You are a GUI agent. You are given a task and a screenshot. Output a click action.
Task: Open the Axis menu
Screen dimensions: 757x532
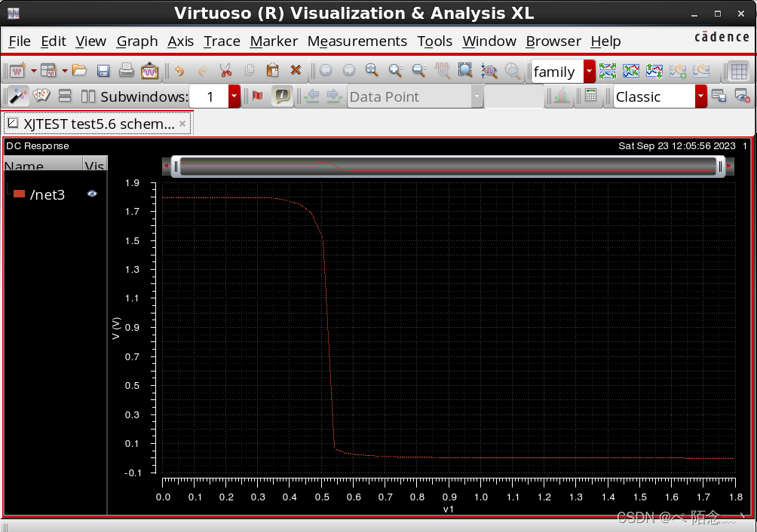point(180,41)
